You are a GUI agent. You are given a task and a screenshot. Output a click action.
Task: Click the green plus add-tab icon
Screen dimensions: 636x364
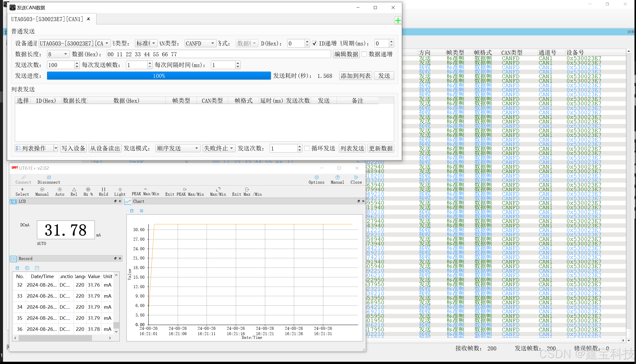[x=398, y=20]
